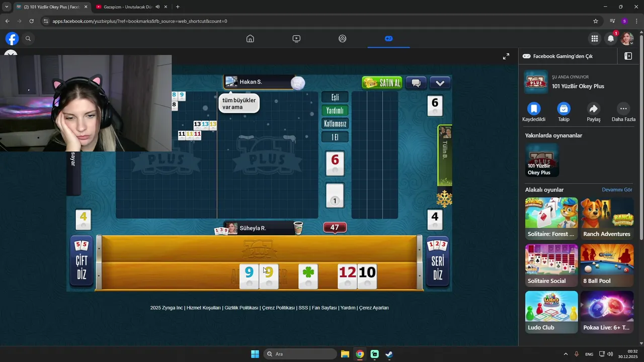Viewport: 644px width, 362px height.
Task: Open Çerez Ayarları footer link
Action: coord(374,308)
